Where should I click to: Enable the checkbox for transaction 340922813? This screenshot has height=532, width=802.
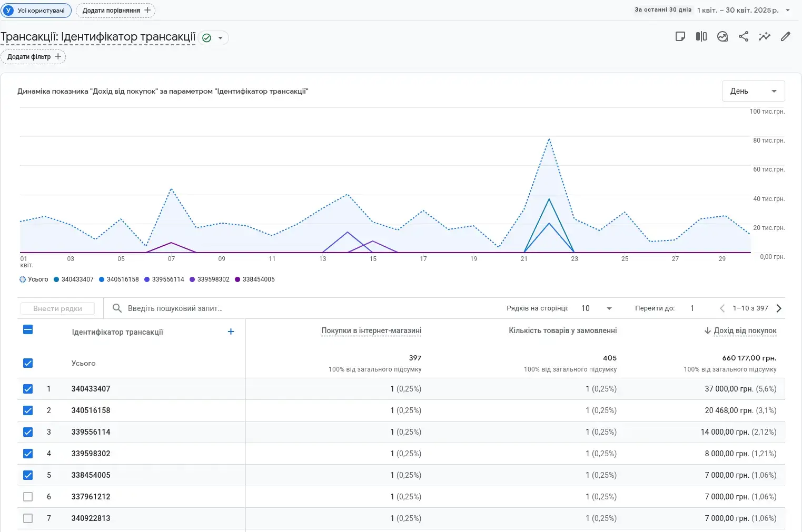[28, 518]
